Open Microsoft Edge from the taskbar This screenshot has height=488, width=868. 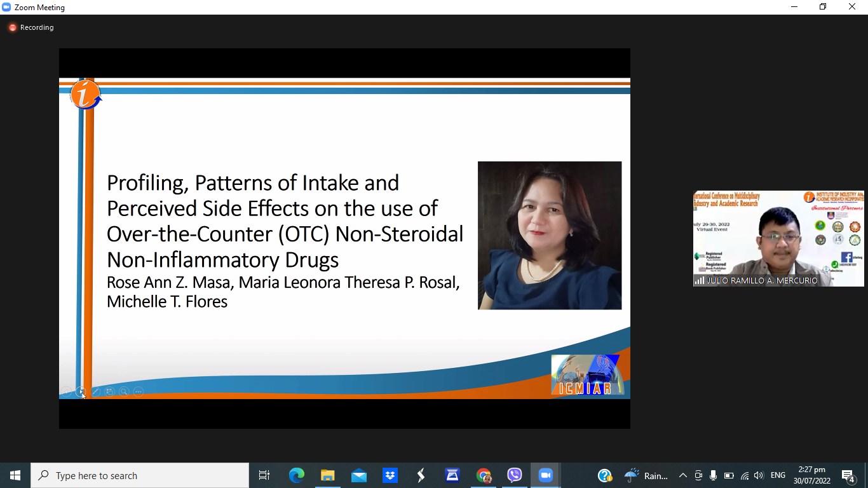tap(296, 475)
